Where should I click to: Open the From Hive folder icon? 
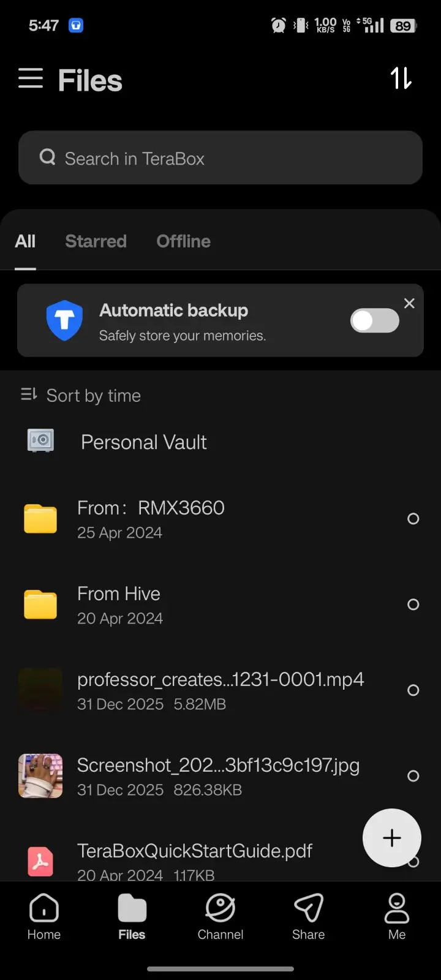coord(40,605)
